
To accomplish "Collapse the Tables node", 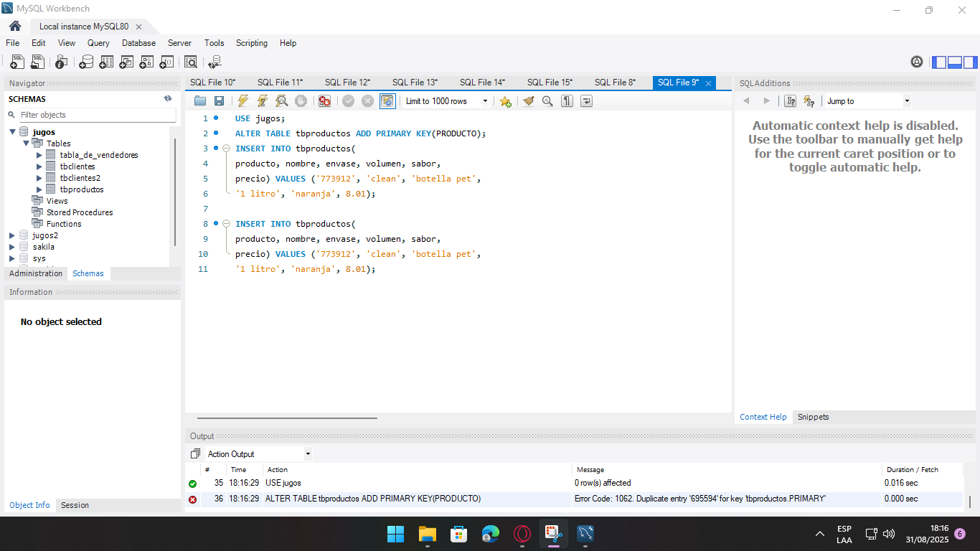I will [26, 143].
